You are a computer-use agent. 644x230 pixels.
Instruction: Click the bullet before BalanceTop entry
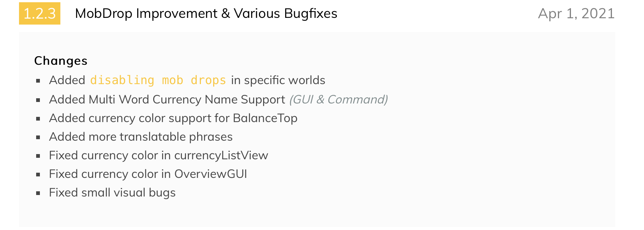38,119
